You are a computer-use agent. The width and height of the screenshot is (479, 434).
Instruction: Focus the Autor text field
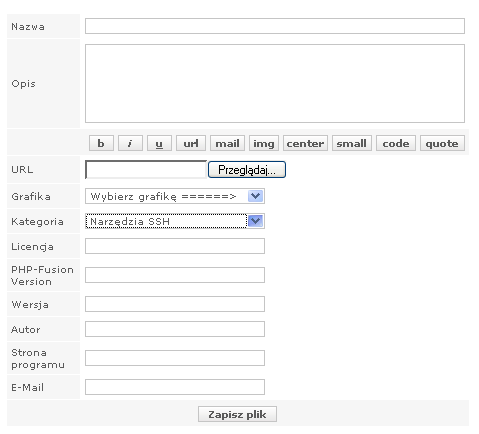pyautogui.click(x=175, y=329)
